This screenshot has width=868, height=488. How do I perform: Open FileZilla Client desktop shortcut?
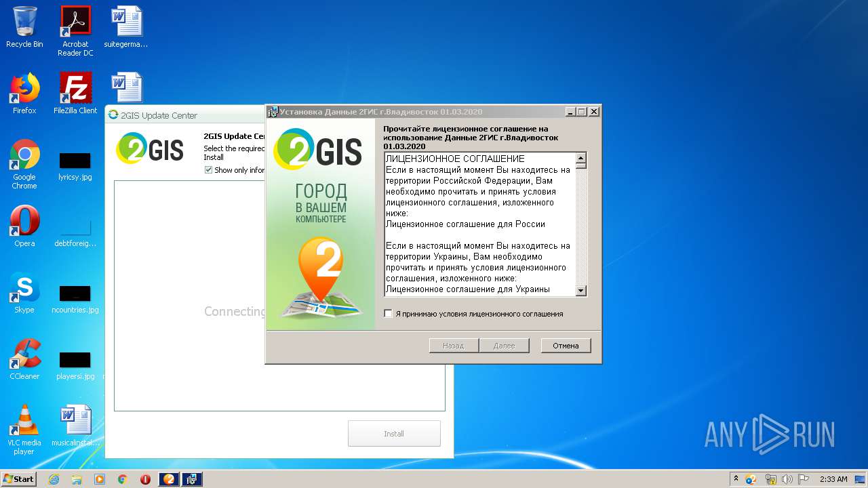[75, 94]
